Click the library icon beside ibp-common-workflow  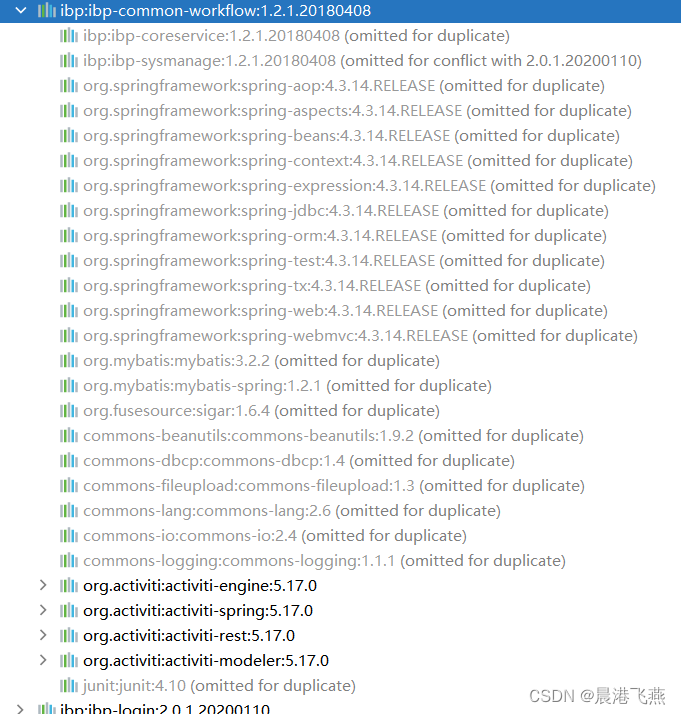(x=46, y=10)
